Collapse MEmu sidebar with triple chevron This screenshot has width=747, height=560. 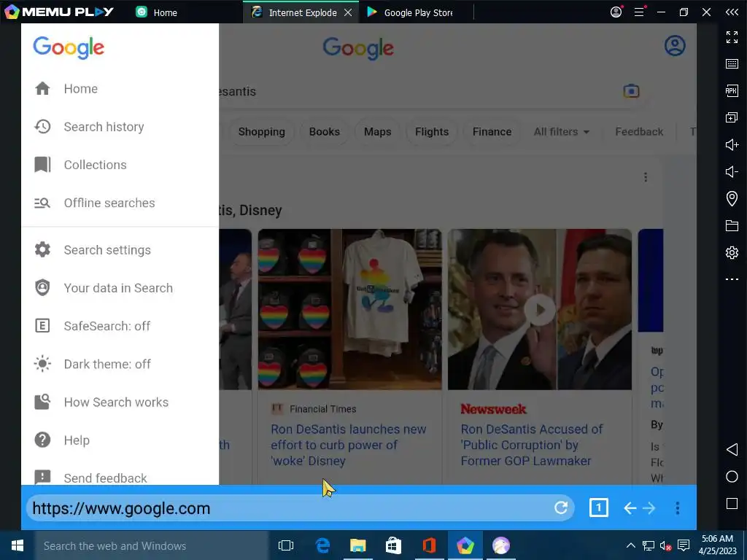click(732, 12)
